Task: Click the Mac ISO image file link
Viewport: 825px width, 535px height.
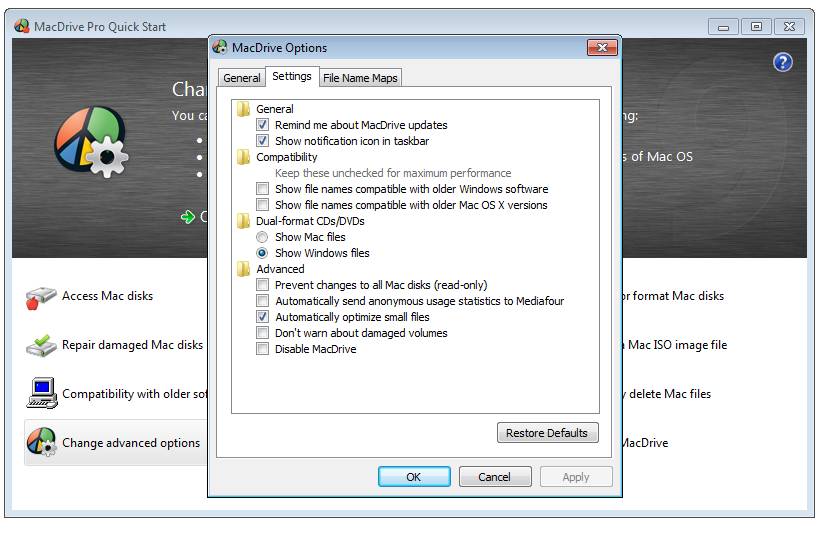Action: (677, 345)
